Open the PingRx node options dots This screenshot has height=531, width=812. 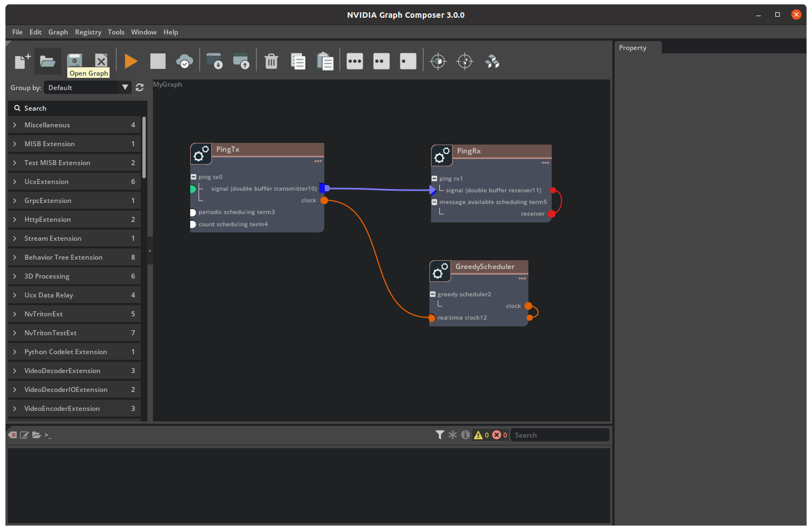pyautogui.click(x=546, y=163)
